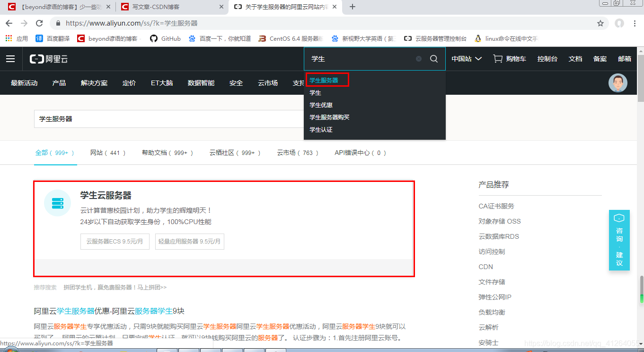Open the Chrome profile avatar icon
Image resolution: width=644 pixels, height=352 pixels.
(619, 23)
